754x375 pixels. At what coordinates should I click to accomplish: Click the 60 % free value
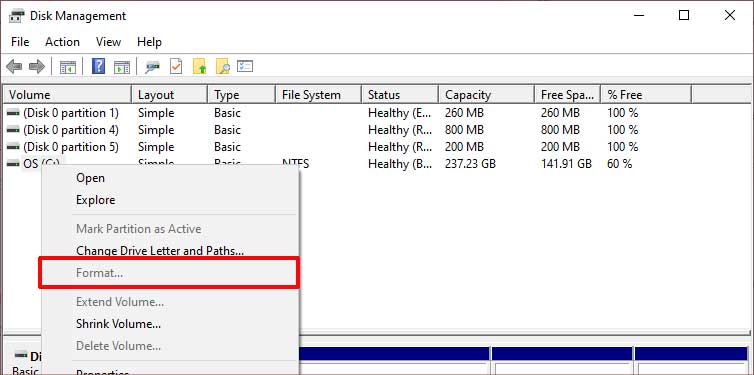click(x=620, y=164)
